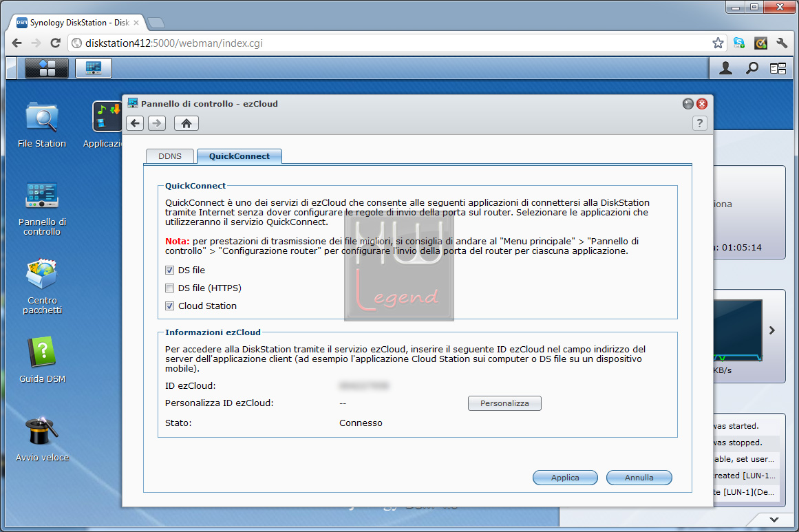
Task: Click the browser back arrow
Action: pos(17,43)
